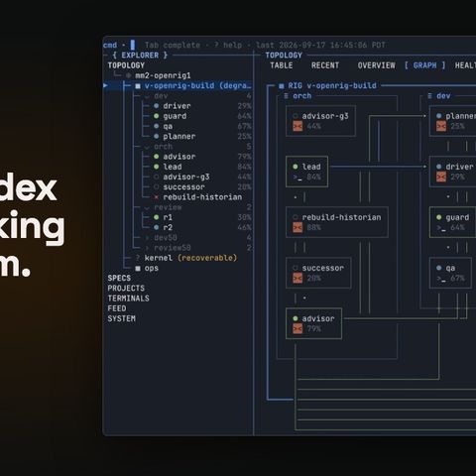Click the square icon beside ops
Image resolution: width=476 pixels, height=476 pixels.
click(138, 268)
